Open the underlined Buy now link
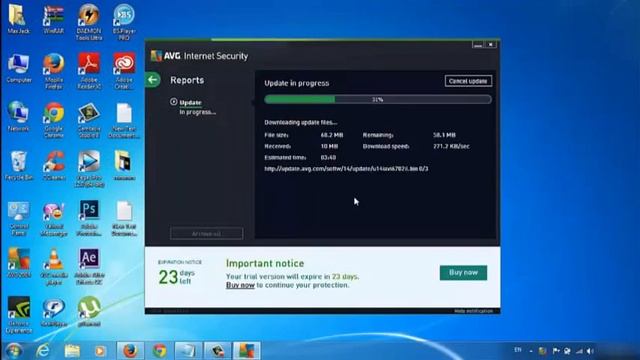The height and width of the screenshot is (360, 640). 240,285
